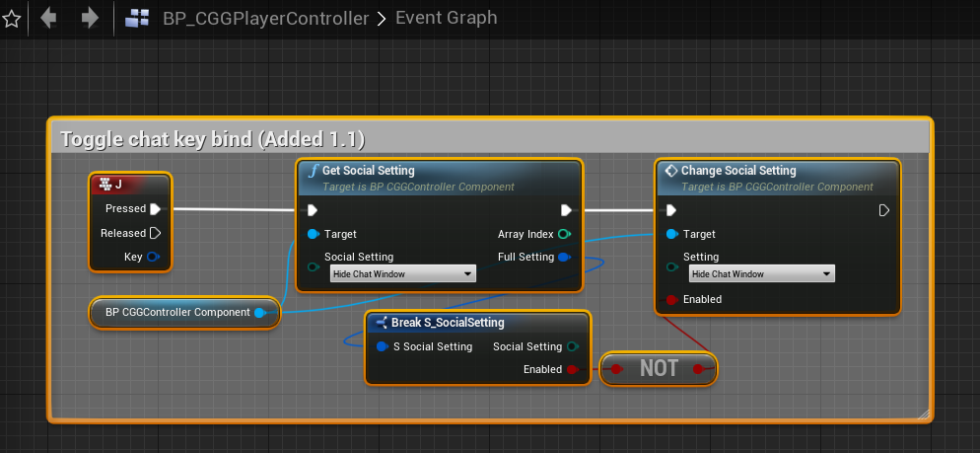The width and height of the screenshot is (980, 453).
Task: Open Social Setting dropdown in Get node
Action: tap(402, 273)
